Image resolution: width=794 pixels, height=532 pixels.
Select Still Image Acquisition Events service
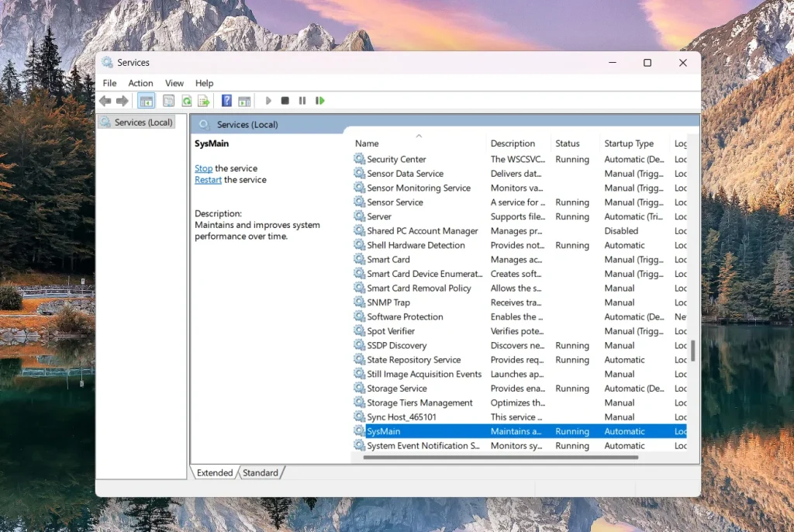point(424,374)
